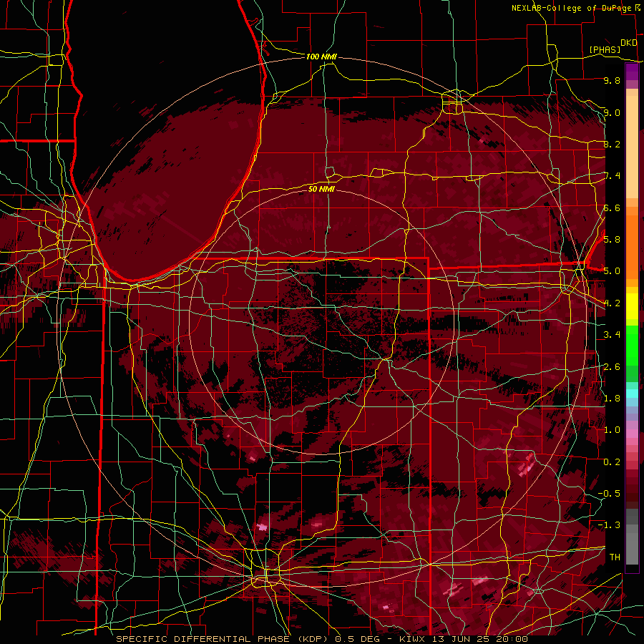This screenshot has height=644, width=644.
Task: Click the -0.5 color scale value
Action: click(x=609, y=494)
